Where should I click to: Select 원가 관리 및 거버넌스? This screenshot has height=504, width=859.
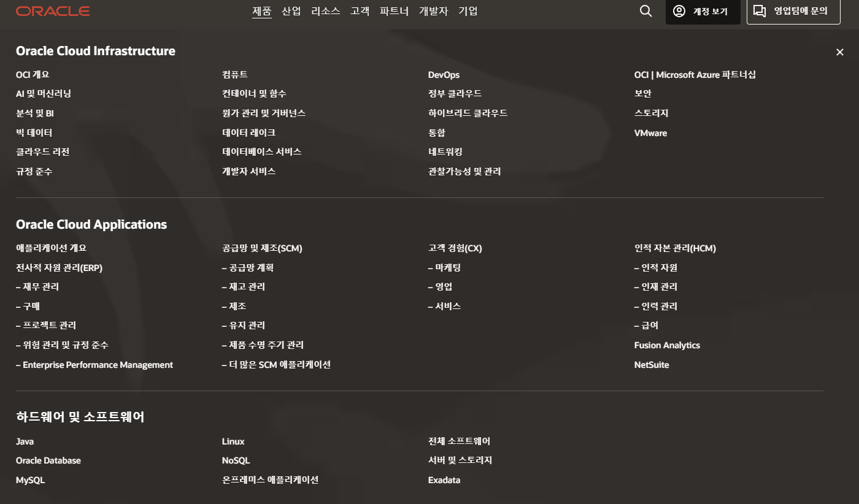point(264,113)
